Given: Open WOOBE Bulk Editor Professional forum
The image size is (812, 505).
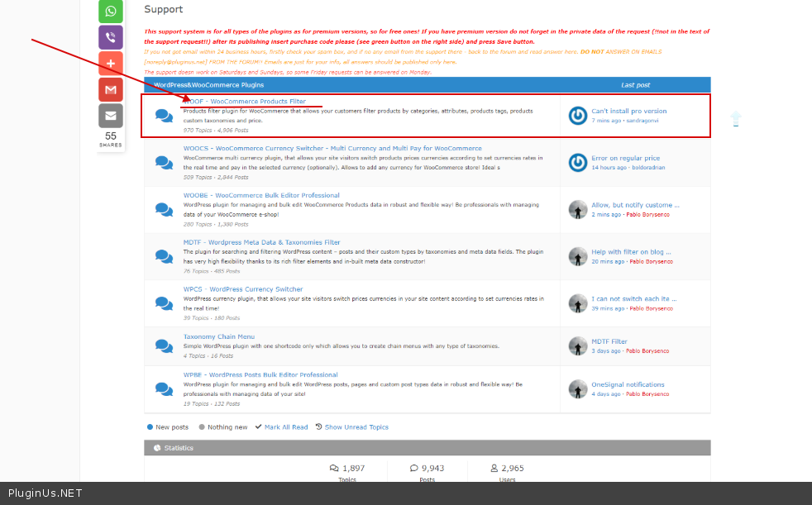Looking at the screenshot, I should point(261,196).
